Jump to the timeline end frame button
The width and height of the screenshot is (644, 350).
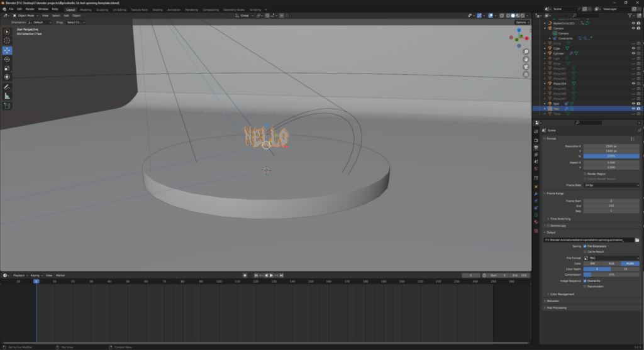tap(281, 275)
